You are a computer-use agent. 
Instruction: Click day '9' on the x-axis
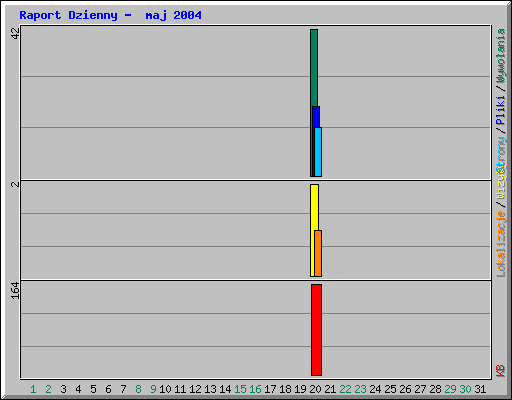(x=153, y=389)
